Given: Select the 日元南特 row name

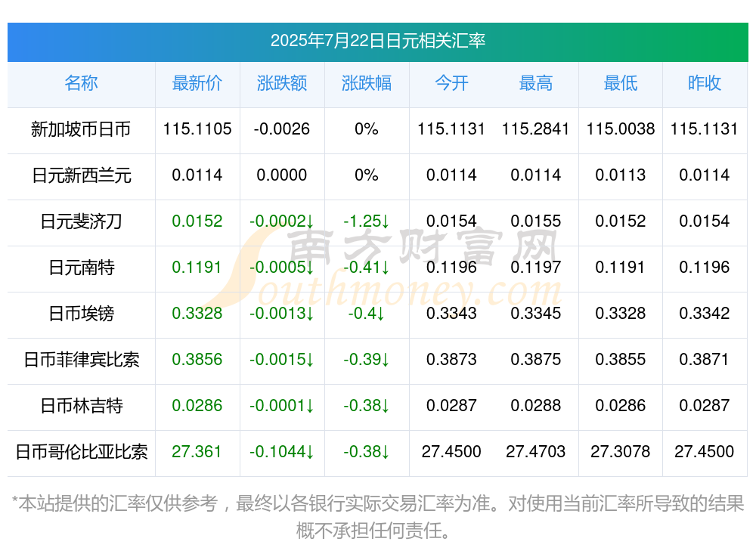Looking at the screenshot, I should pos(81,267).
